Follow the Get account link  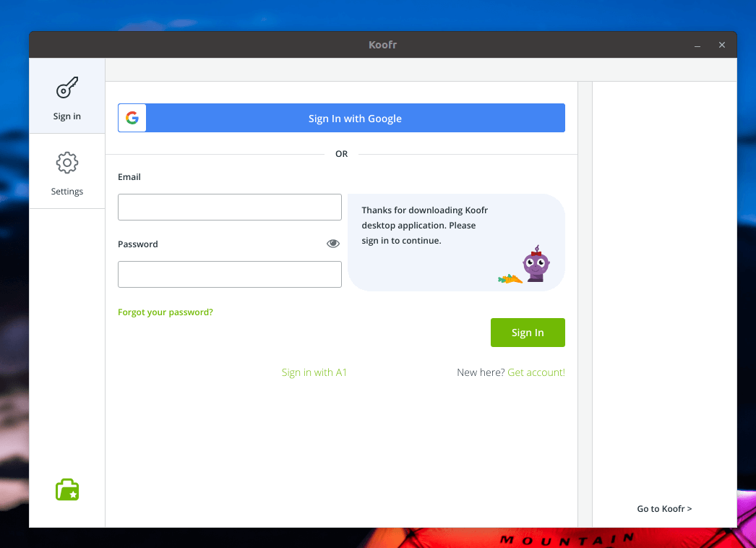pos(536,372)
